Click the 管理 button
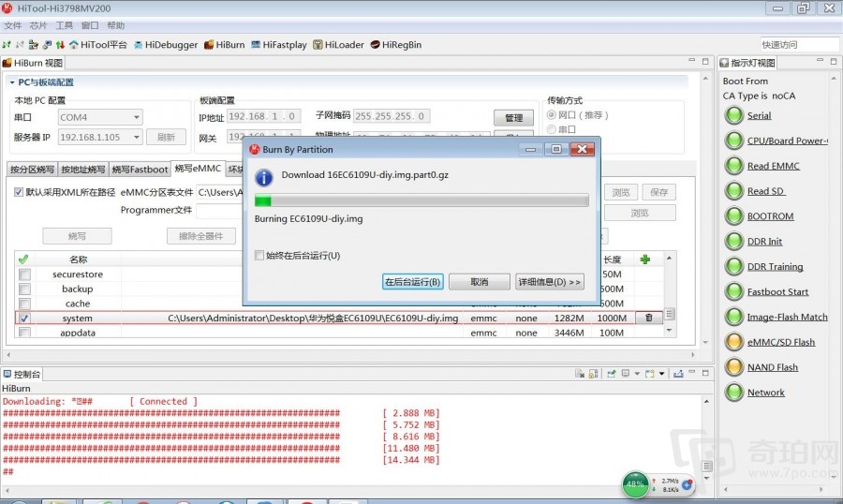The width and height of the screenshot is (843, 504). click(513, 118)
